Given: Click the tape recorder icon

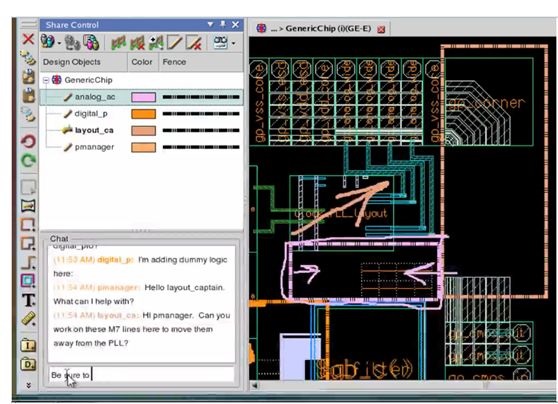Looking at the screenshot, I should point(220,42).
